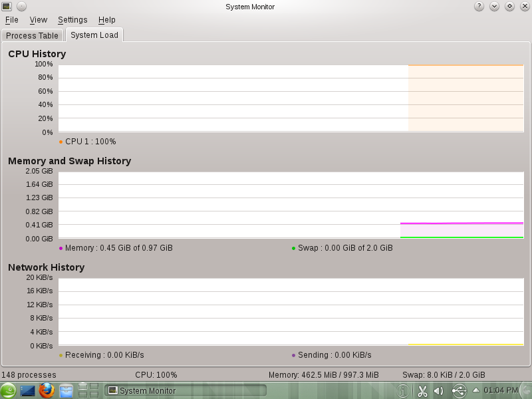
Task: Switch to the Process Table tab
Action: coord(32,35)
